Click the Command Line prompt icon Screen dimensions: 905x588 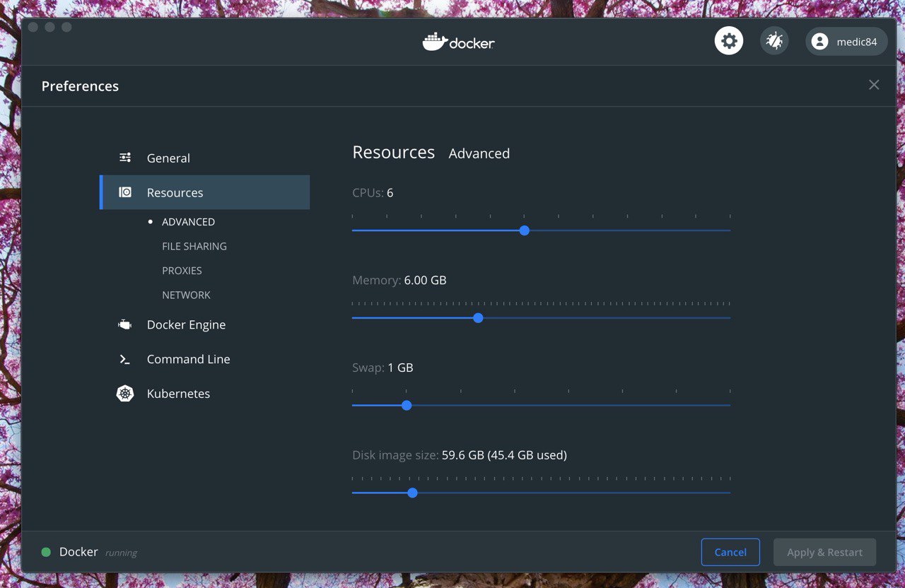coord(124,359)
